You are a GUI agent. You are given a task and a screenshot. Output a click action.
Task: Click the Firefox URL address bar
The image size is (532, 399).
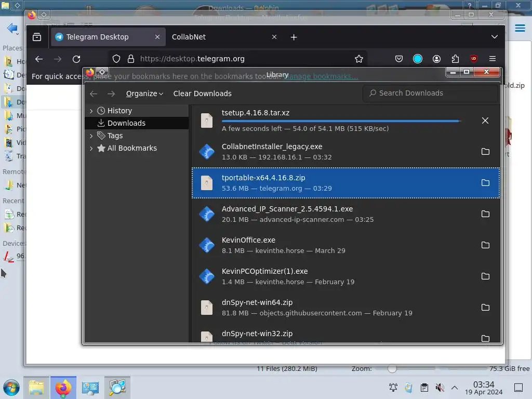(x=237, y=59)
